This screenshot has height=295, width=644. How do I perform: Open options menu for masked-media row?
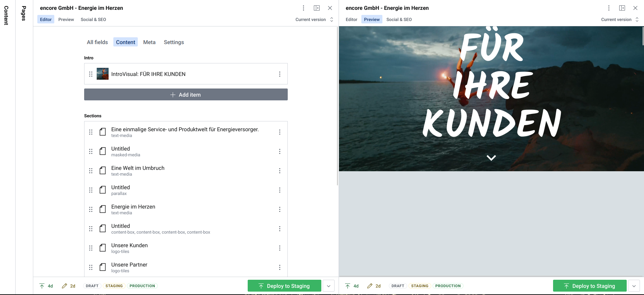(x=280, y=151)
